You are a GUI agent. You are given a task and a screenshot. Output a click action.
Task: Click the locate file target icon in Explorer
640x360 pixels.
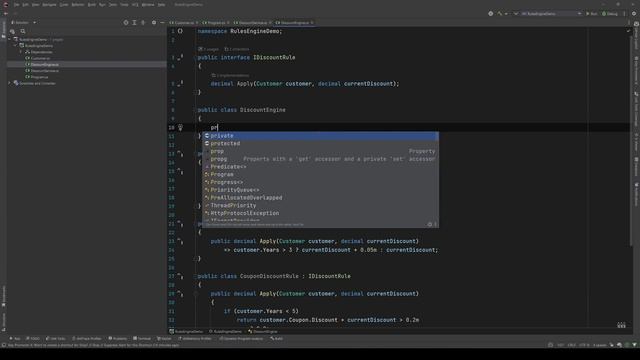(x=126, y=22)
